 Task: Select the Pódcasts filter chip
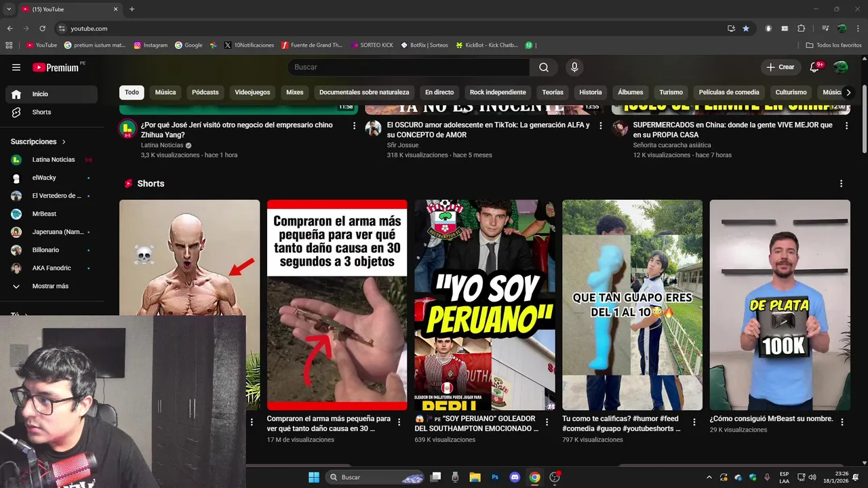point(205,92)
